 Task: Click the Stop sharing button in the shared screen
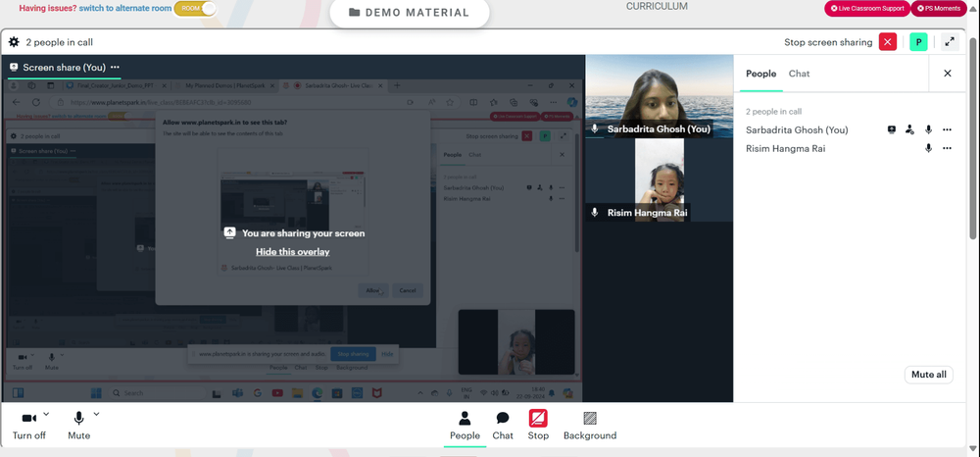353,354
